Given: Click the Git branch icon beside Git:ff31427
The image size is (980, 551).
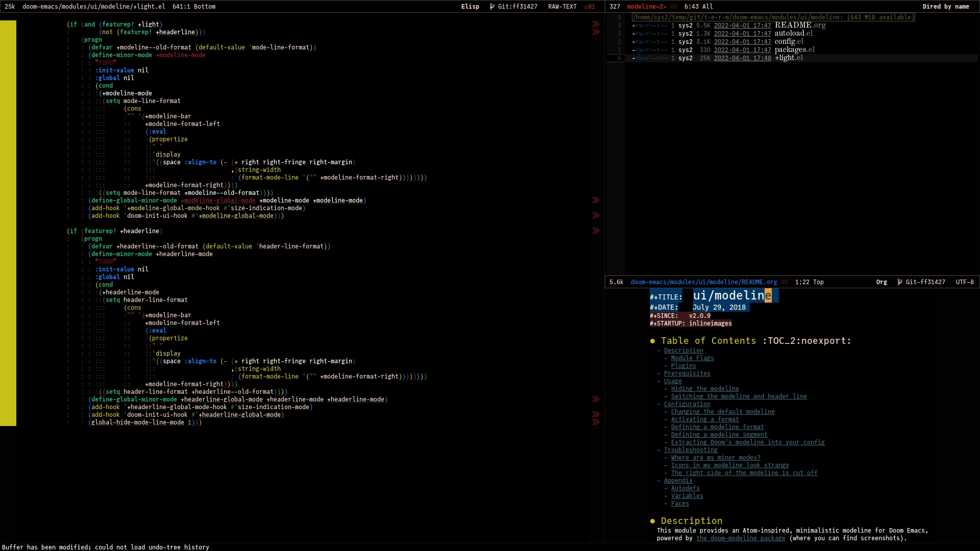Looking at the screenshot, I should pyautogui.click(x=492, y=7).
